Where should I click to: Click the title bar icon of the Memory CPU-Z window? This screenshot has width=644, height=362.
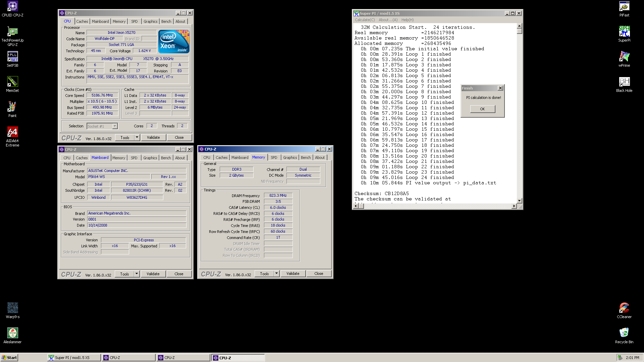click(x=202, y=149)
